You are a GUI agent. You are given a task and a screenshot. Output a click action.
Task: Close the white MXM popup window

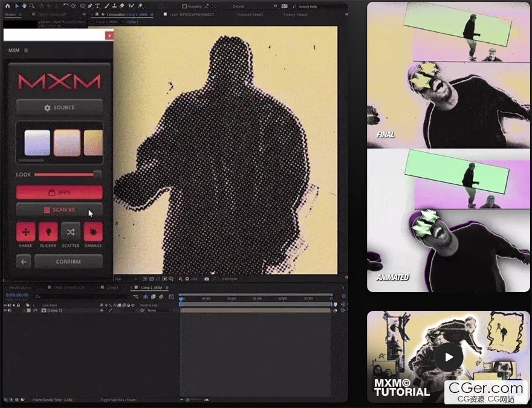[109, 35]
